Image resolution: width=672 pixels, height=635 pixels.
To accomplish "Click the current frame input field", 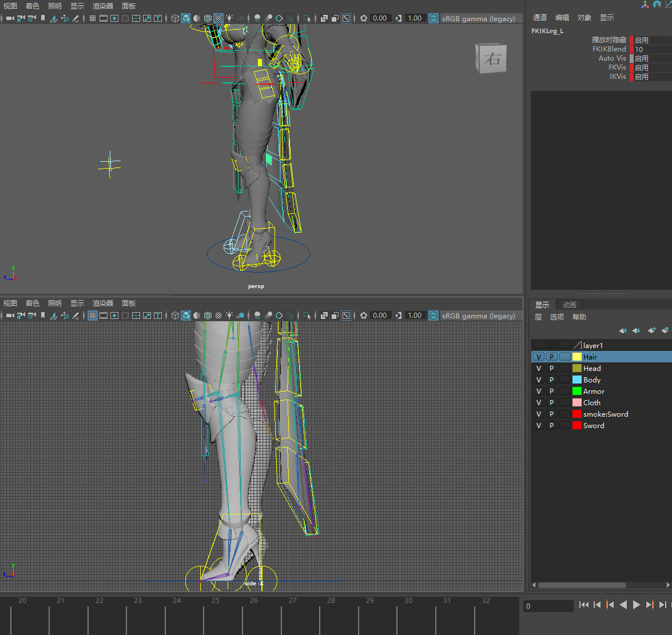I will coord(548,606).
